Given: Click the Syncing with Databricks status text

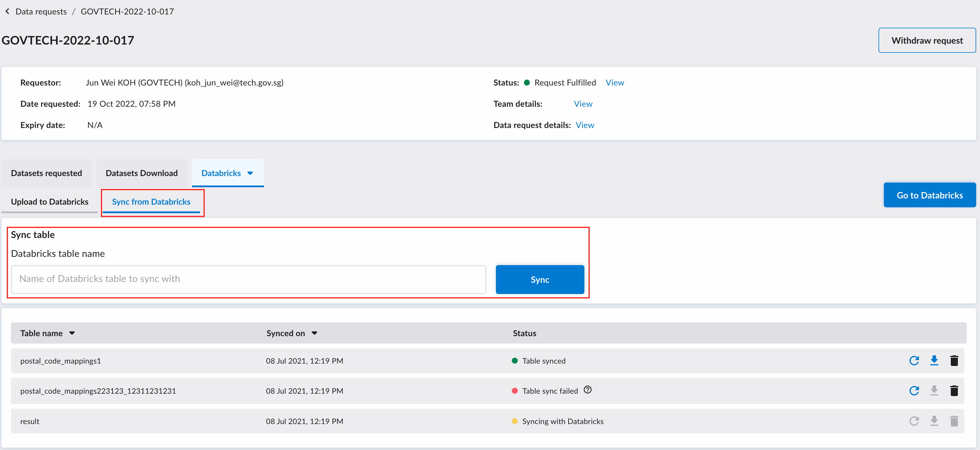Looking at the screenshot, I should pos(563,421).
